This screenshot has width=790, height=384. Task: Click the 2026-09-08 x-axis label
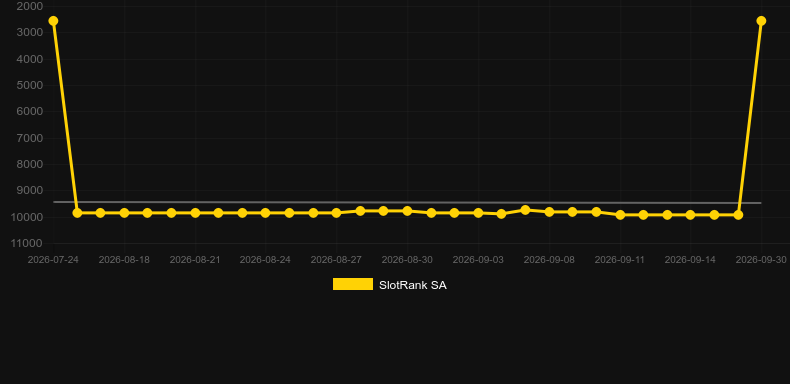click(549, 260)
